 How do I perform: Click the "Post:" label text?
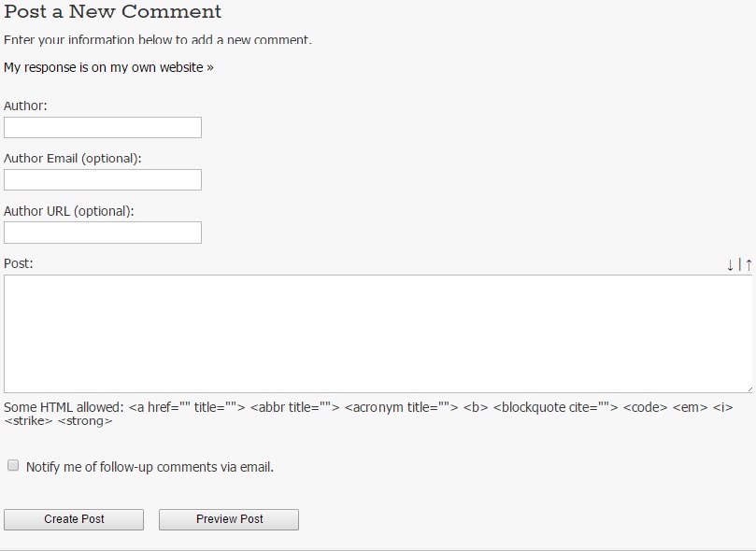pos(19,263)
